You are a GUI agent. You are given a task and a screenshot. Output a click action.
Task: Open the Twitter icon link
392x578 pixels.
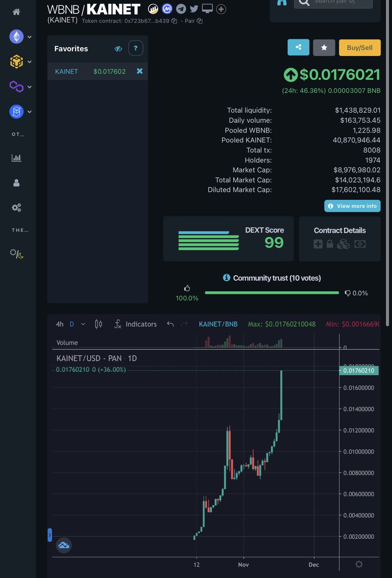click(194, 9)
